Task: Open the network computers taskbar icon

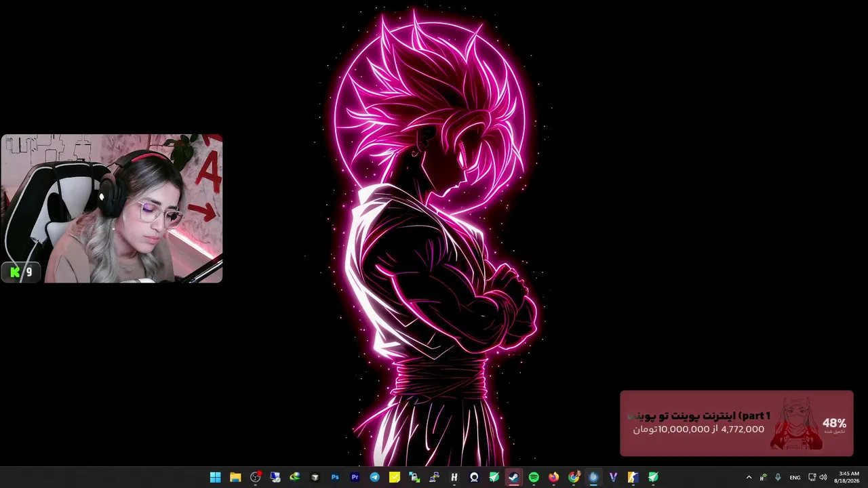Action: [434, 477]
